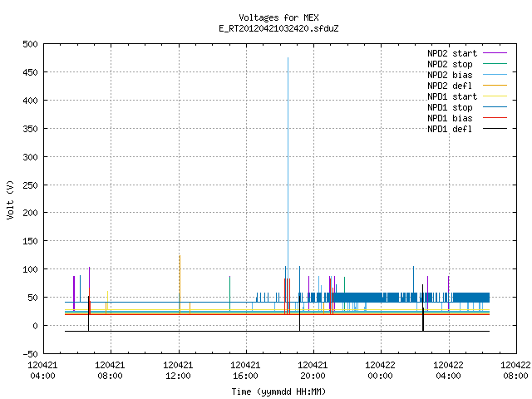Click the NPD1 defl legend label
The width and height of the screenshot is (532, 399).
[x=450, y=129]
